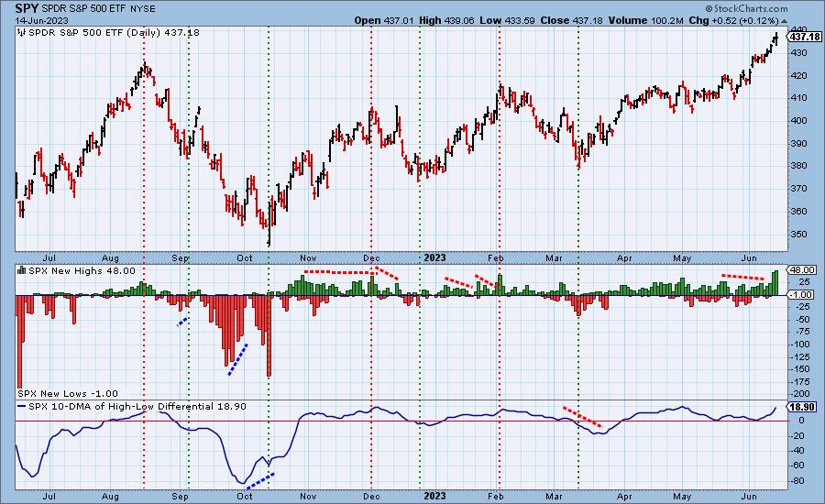The image size is (825, 504).
Task: Click the blue line icon beside SPX 10-DMA legend
Action: pyautogui.click(x=22, y=407)
